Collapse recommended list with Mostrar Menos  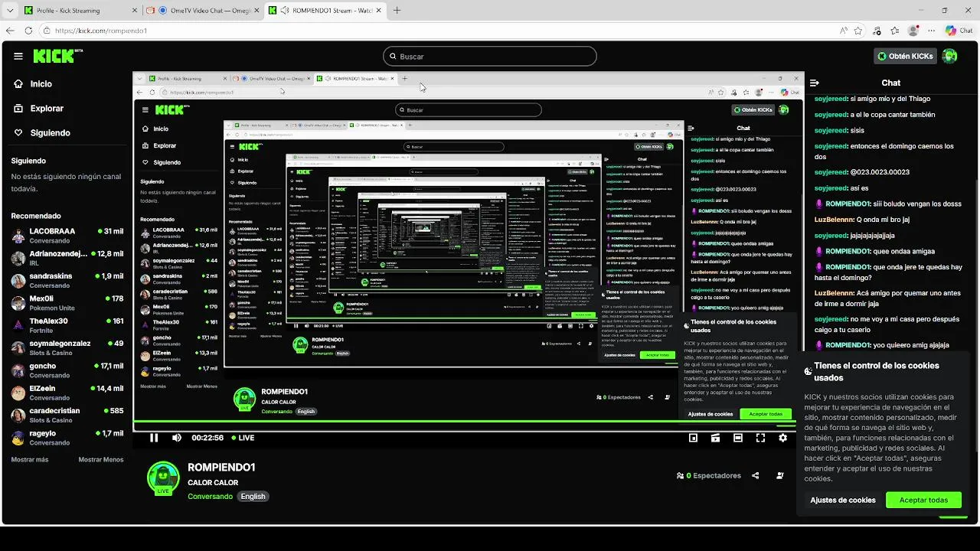pos(101,460)
